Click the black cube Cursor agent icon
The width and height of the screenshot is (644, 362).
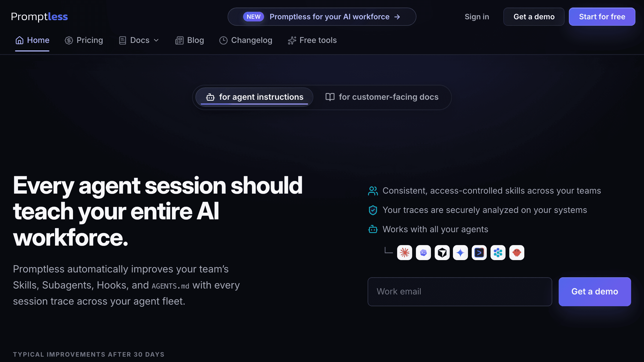pos(442,253)
